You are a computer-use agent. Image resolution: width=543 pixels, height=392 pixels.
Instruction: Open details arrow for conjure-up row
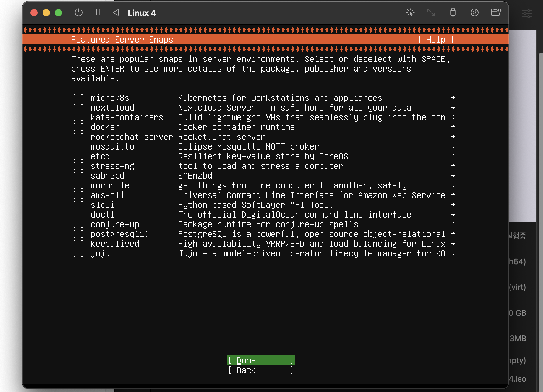453,224
